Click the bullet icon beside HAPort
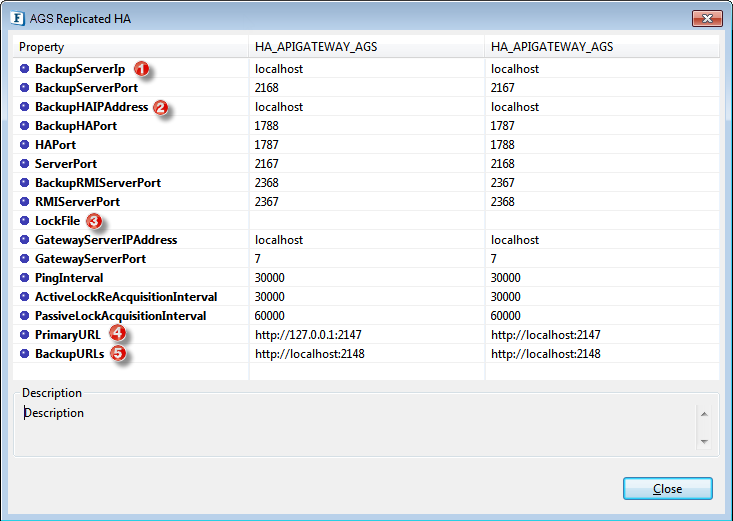 24,145
